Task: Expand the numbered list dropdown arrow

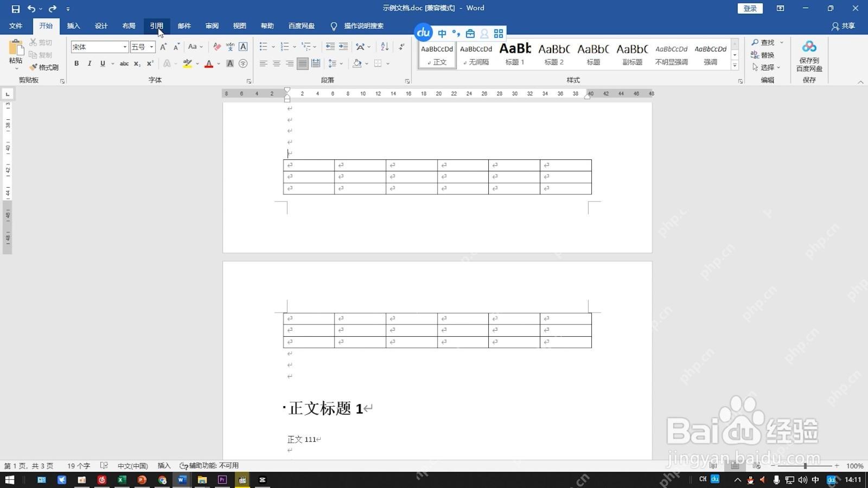Action: (294, 47)
